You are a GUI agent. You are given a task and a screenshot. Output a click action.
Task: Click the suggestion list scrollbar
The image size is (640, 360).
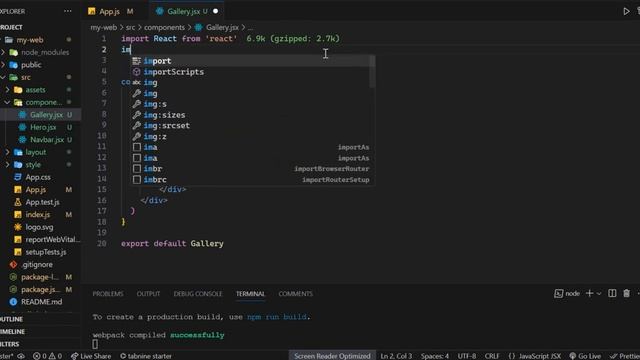(372, 72)
